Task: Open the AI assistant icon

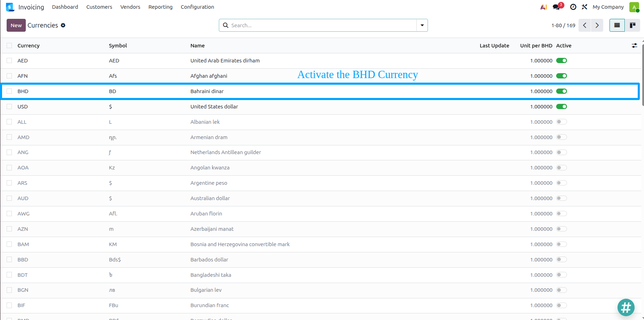Action: click(544, 7)
